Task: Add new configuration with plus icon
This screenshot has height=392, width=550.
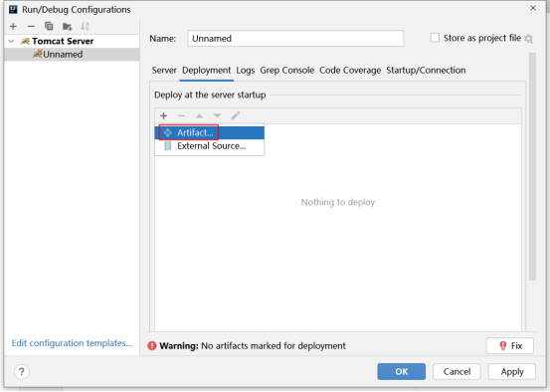Action: (x=13, y=26)
